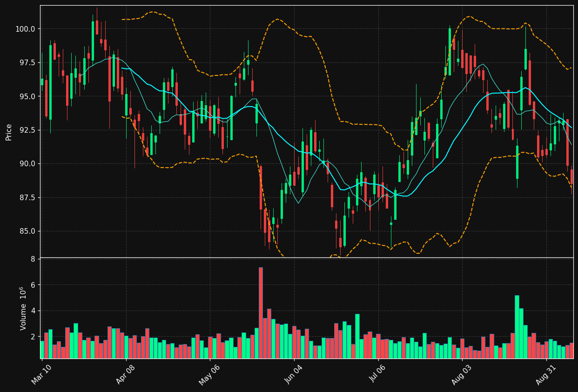Click the tallest green volume bar above 5 million

[x=517, y=327]
